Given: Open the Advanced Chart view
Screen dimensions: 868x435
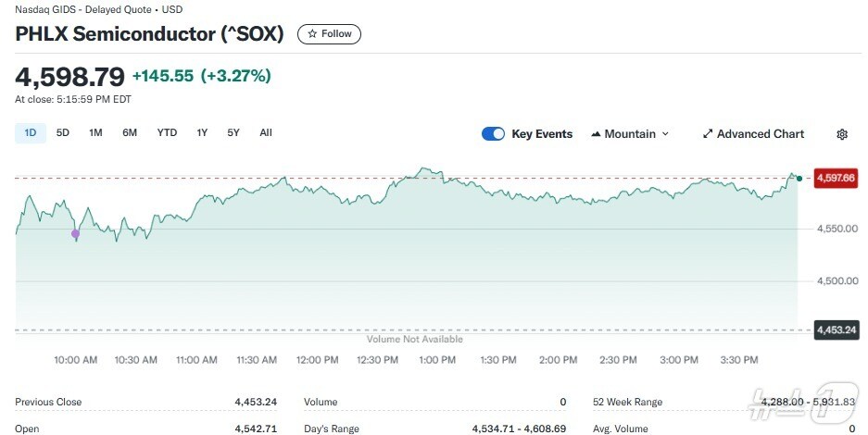Looking at the screenshot, I should click(x=753, y=134).
